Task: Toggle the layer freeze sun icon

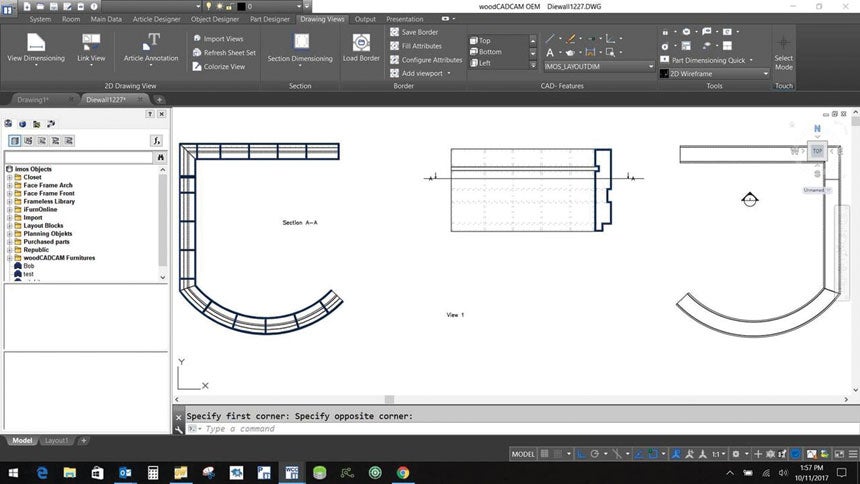Action: pyautogui.click(x=219, y=7)
